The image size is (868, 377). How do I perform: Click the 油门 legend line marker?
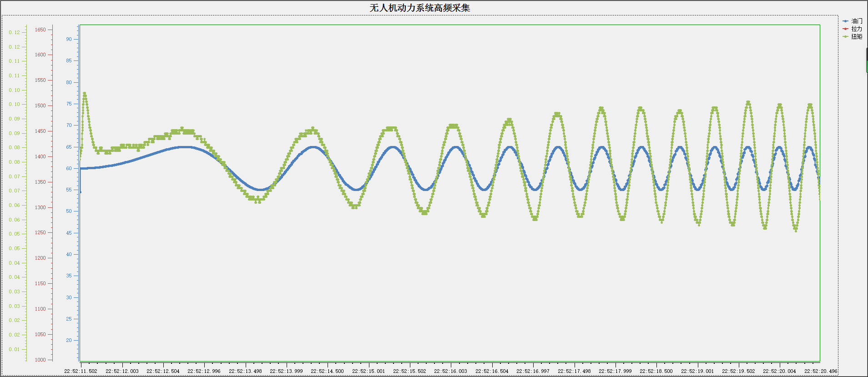coord(846,21)
